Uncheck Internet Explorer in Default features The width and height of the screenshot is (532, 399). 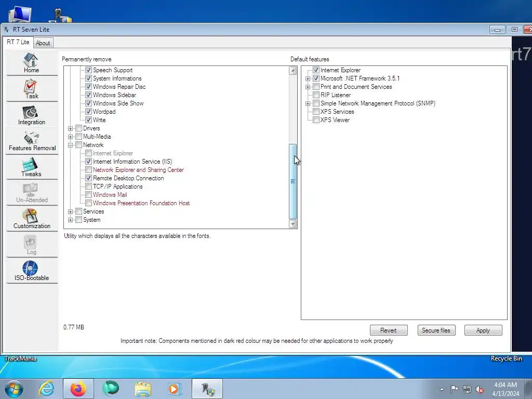(316, 70)
